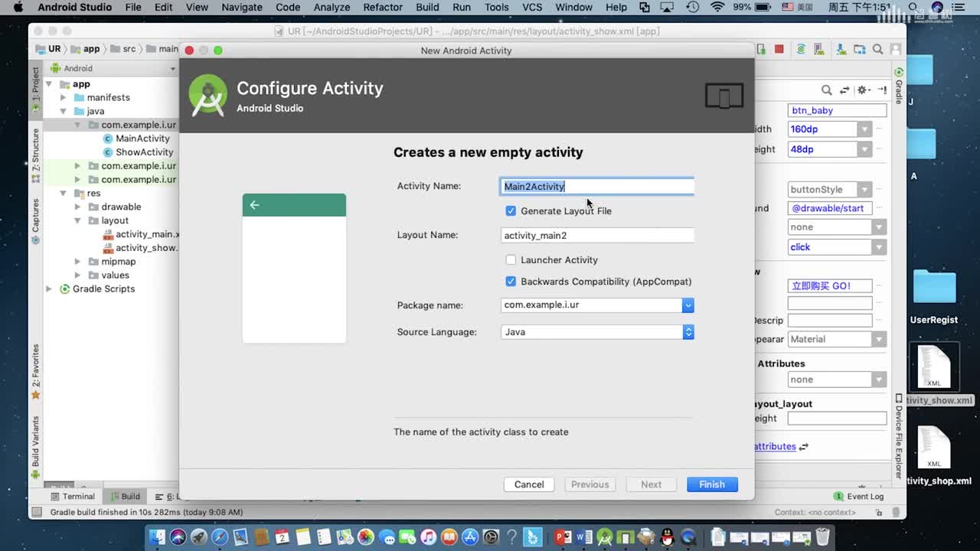Click the Layout Name input field
The image size is (980, 551).
[597, 236]
